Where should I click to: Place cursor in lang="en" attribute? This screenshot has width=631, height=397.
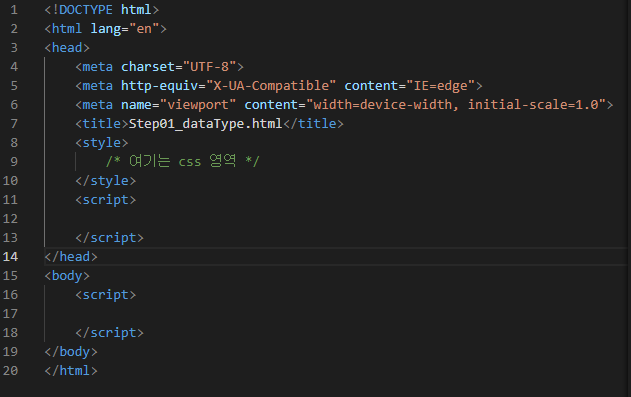(x=125, y=29)
